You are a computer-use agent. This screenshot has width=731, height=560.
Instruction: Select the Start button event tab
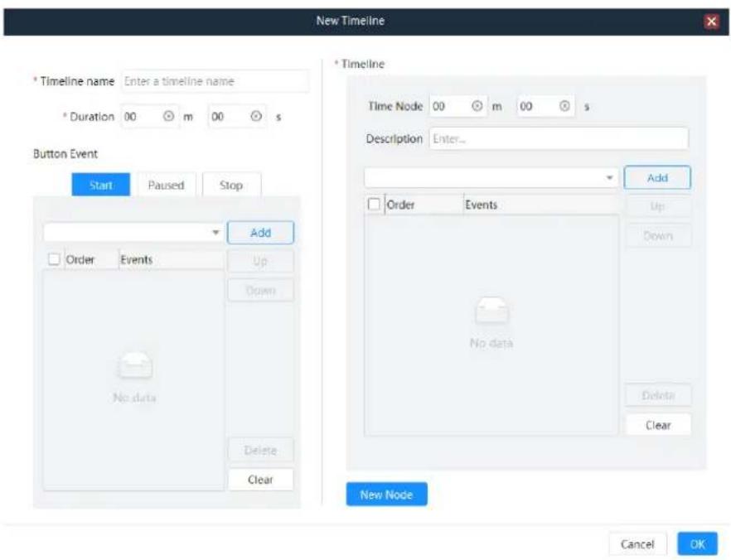(101, 185)
